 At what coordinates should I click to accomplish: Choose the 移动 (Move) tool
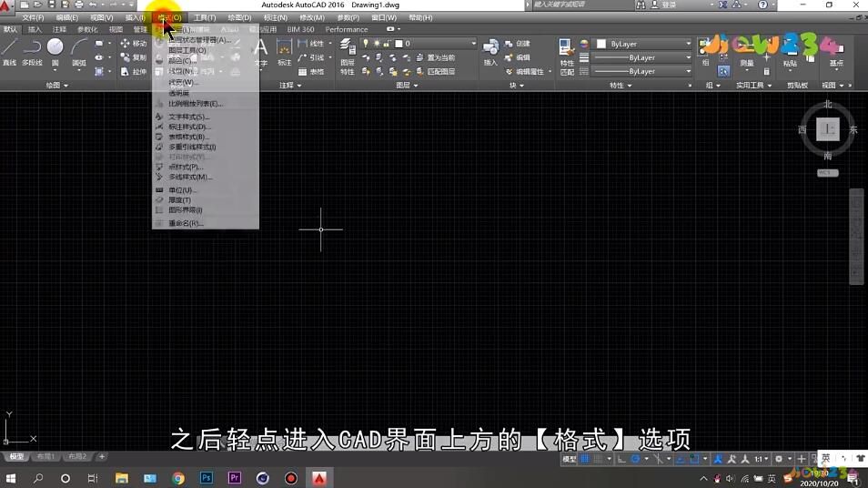point(134,43)
